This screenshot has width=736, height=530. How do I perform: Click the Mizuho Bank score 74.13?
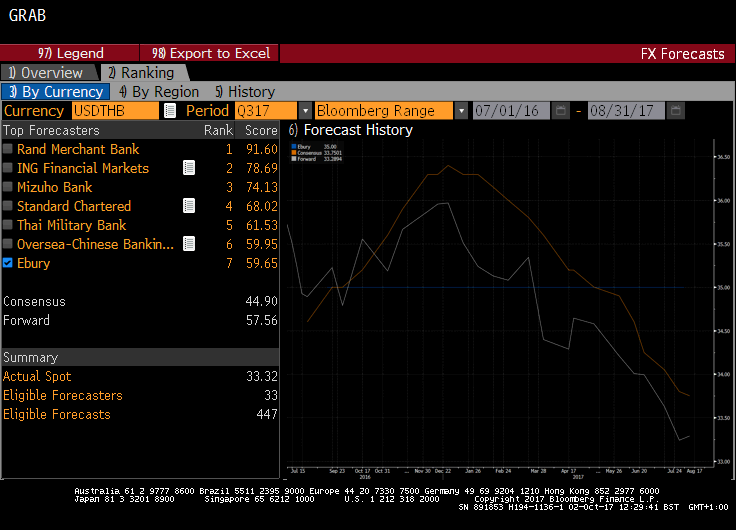point(261,187)
